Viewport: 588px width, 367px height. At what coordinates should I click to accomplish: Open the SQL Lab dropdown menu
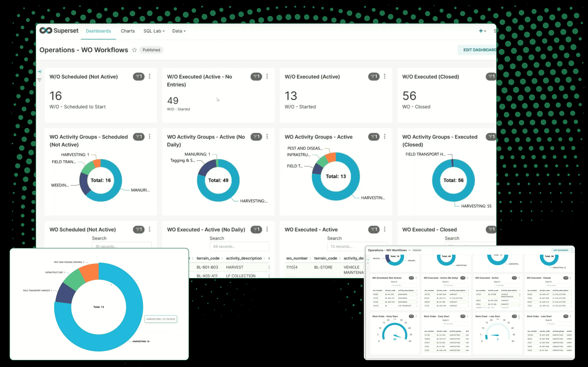point(154,31)
